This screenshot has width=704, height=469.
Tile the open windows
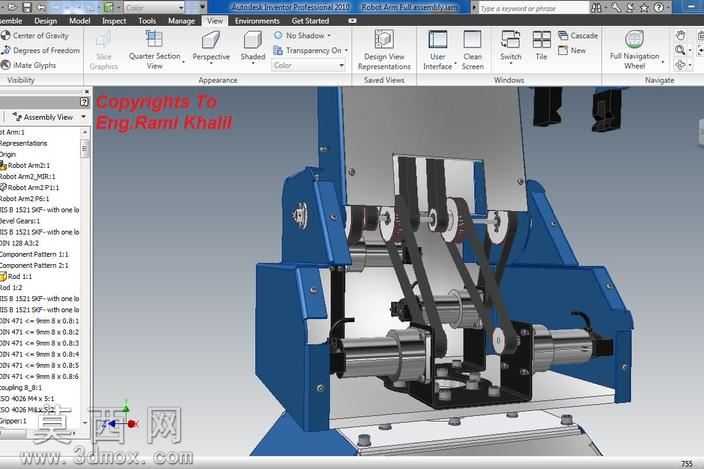tap(541, 45)
